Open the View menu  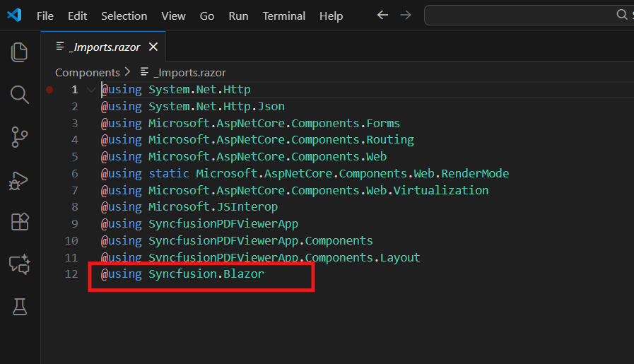(x=173, y=16)
